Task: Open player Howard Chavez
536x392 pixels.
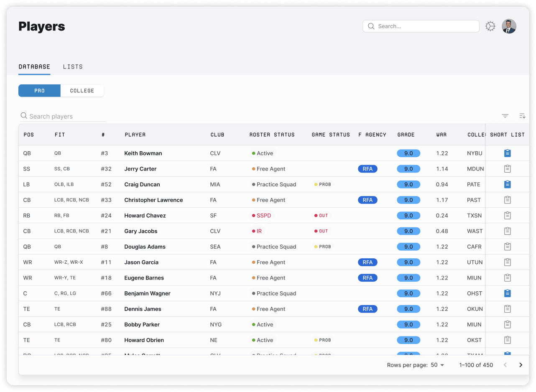Action: click(145, 216)
